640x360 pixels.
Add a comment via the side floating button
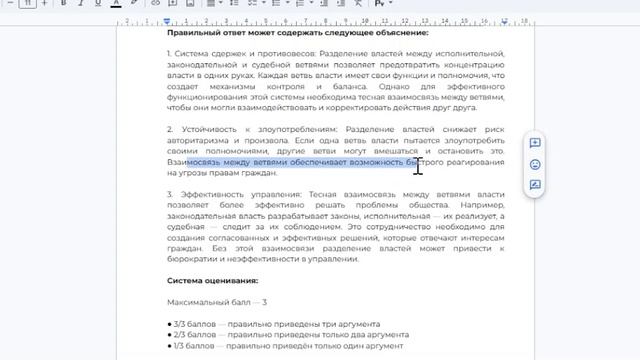[535, 143]
